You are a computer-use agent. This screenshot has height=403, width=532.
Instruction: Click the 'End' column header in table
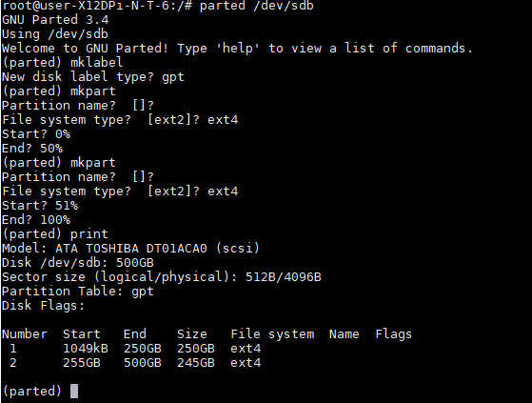[x=135, y=334]
